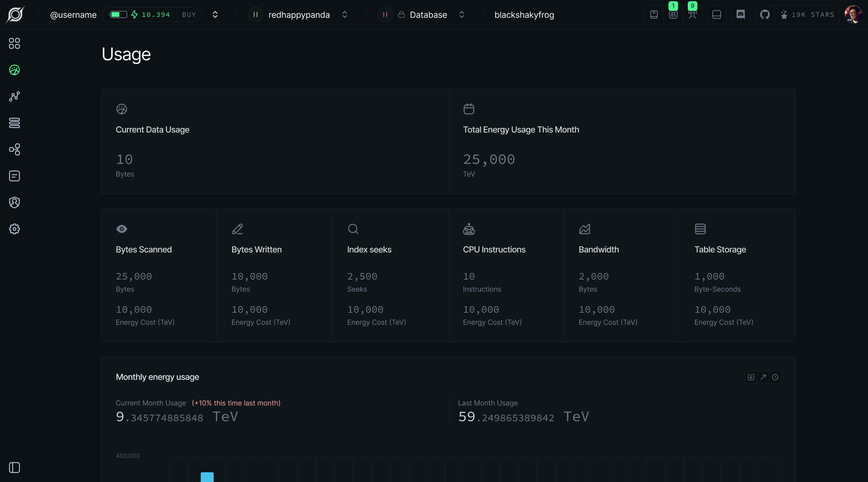Viewport: 868px width, 482px height.
Task: Open the dashboard grid sidebar icon
Action: point(14,43)
